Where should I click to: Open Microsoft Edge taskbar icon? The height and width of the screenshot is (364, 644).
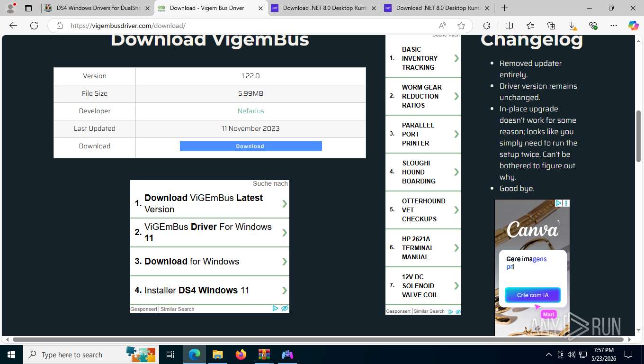click(194, 355)
